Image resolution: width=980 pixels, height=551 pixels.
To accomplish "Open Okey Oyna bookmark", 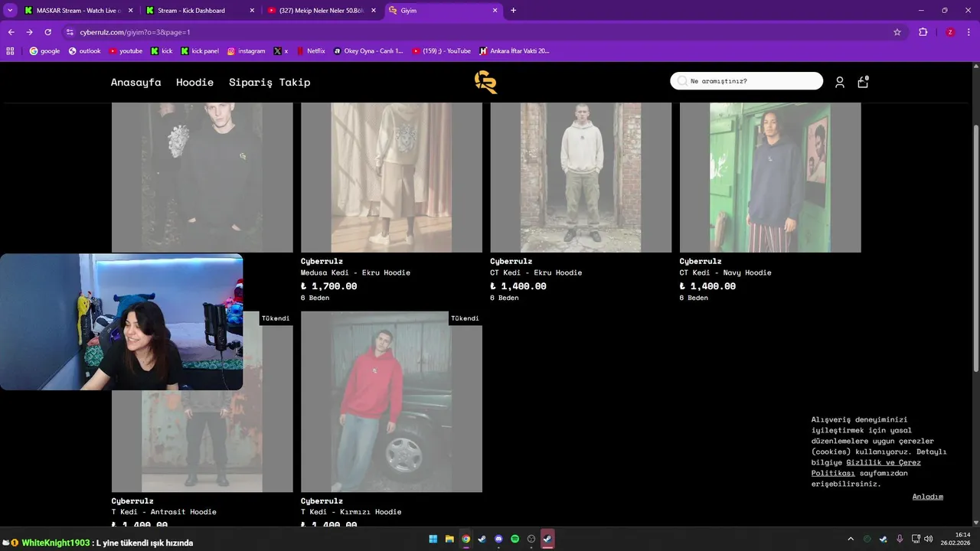I will 368,51.
